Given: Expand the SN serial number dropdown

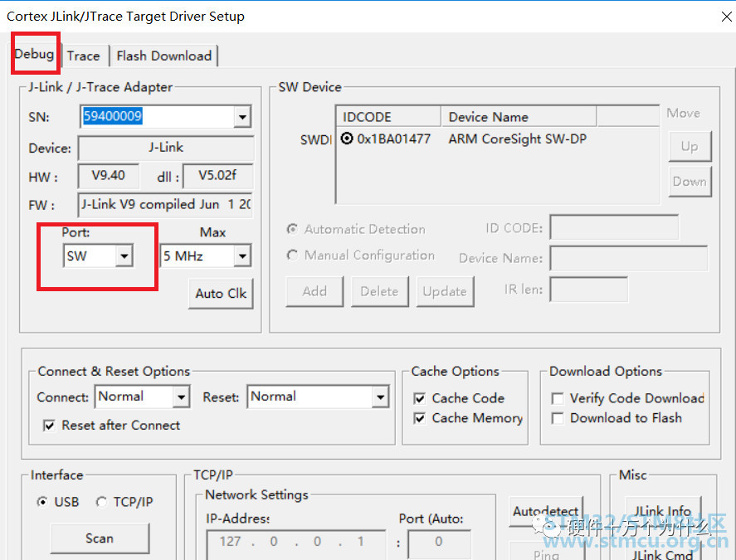Looking at the screenshot, I should [x=242, y=116].
